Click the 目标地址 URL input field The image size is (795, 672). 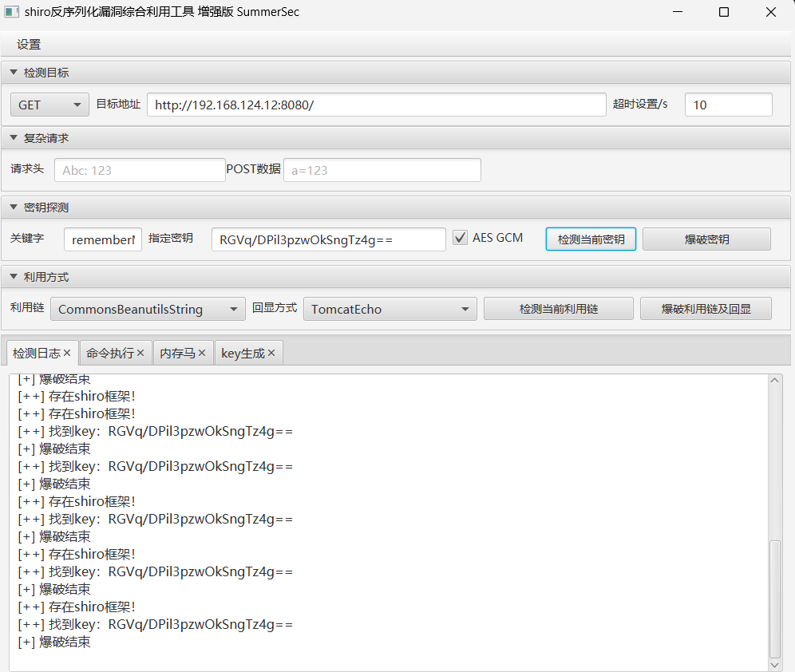[x=376, y=105]
